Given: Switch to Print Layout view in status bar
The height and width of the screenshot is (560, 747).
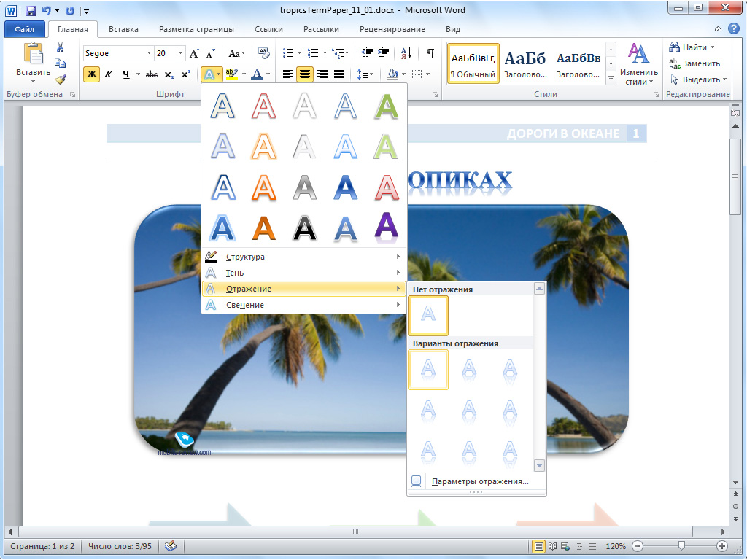Looking at the screenshot, I should click(538, 546).
